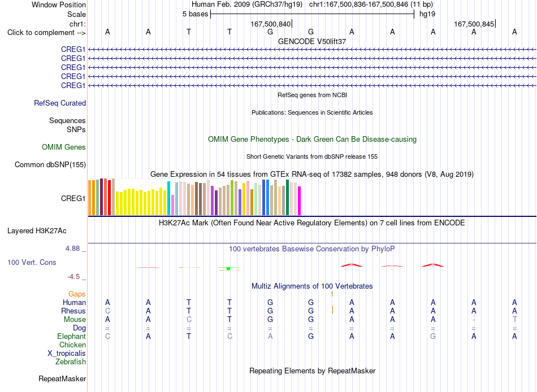The image size is (537, 392).
Task: Click the GTEx 'Gene Expression in 54 tissues' title
Action: pyautogui.click(x=312, y=175)
